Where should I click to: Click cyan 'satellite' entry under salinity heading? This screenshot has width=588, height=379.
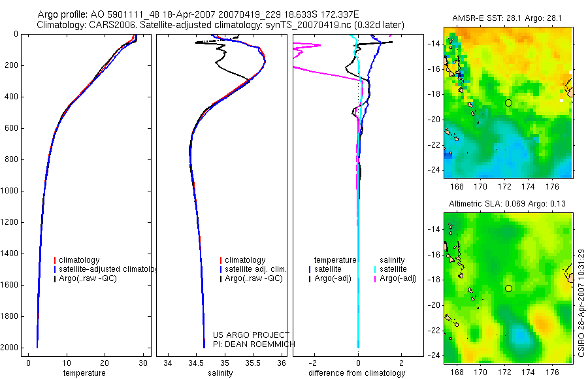click(393, 269)
